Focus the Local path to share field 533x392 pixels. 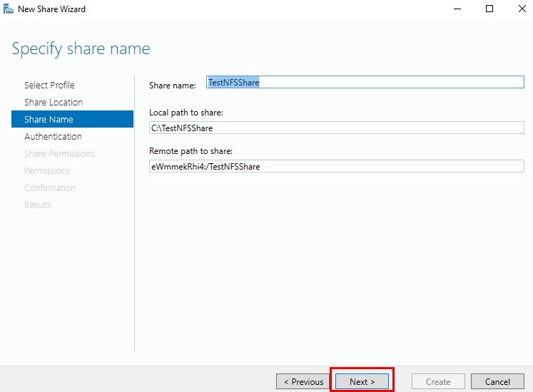(336, 128)
